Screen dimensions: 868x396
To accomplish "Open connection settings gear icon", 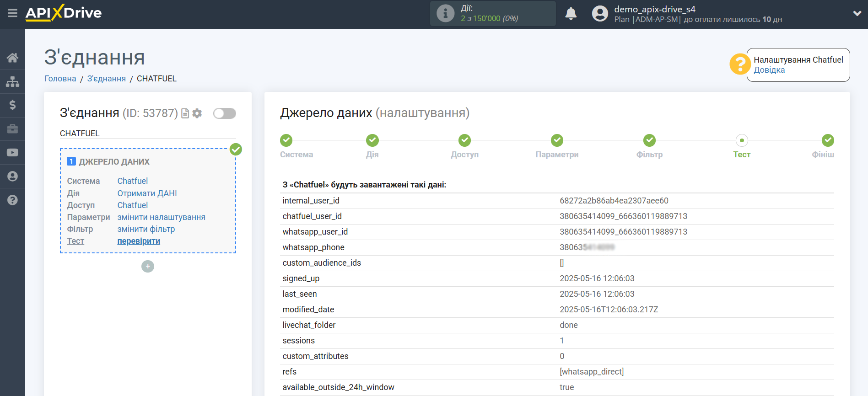I will [x=197, y=113].
